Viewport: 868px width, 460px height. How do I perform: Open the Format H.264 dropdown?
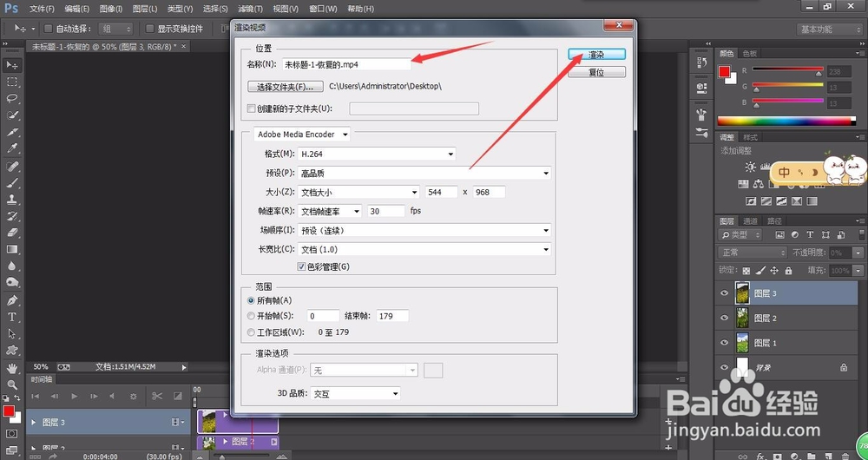coord(377,154)
